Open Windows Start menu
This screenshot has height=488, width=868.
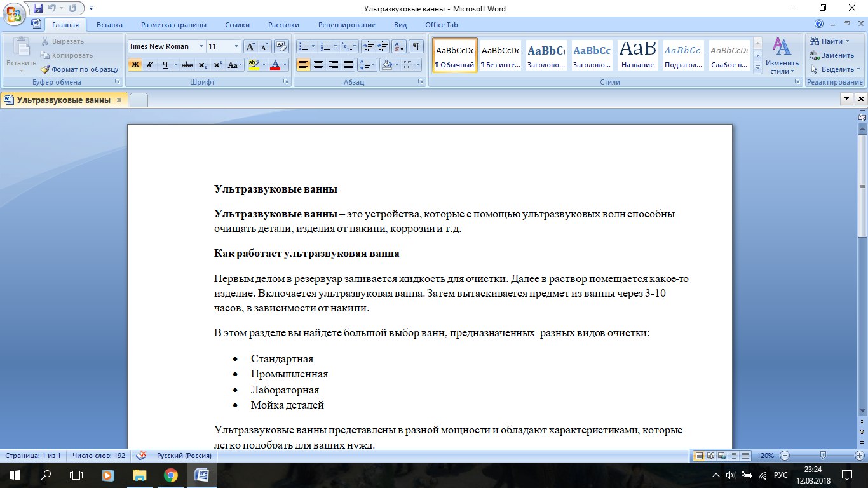click(15, 475)
